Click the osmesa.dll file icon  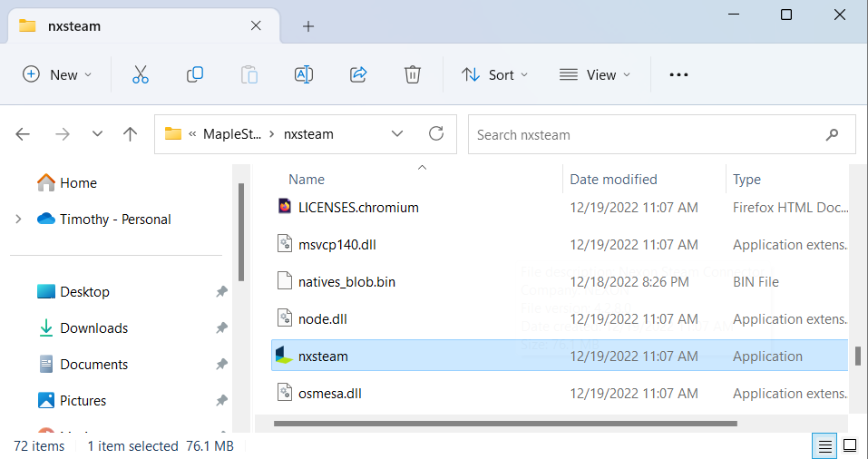[285, 393]
